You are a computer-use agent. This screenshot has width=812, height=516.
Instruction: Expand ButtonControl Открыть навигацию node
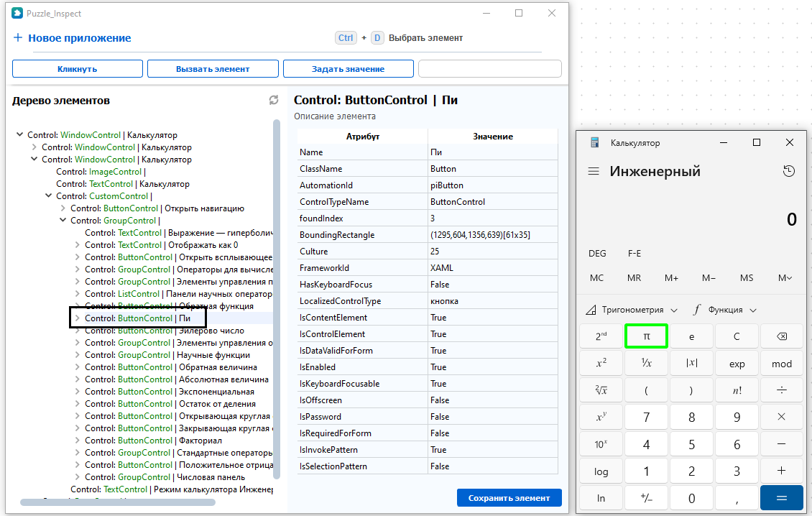click(x=63, y=208)
